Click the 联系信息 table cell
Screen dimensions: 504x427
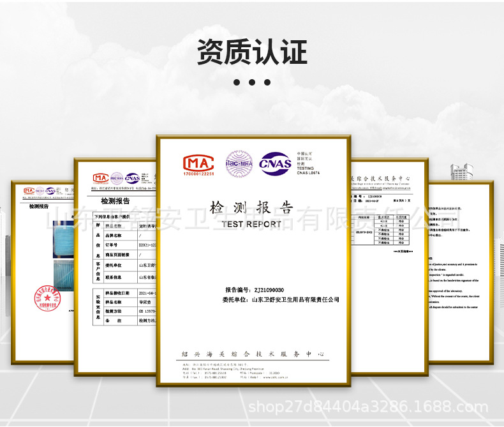click(121, 277)
